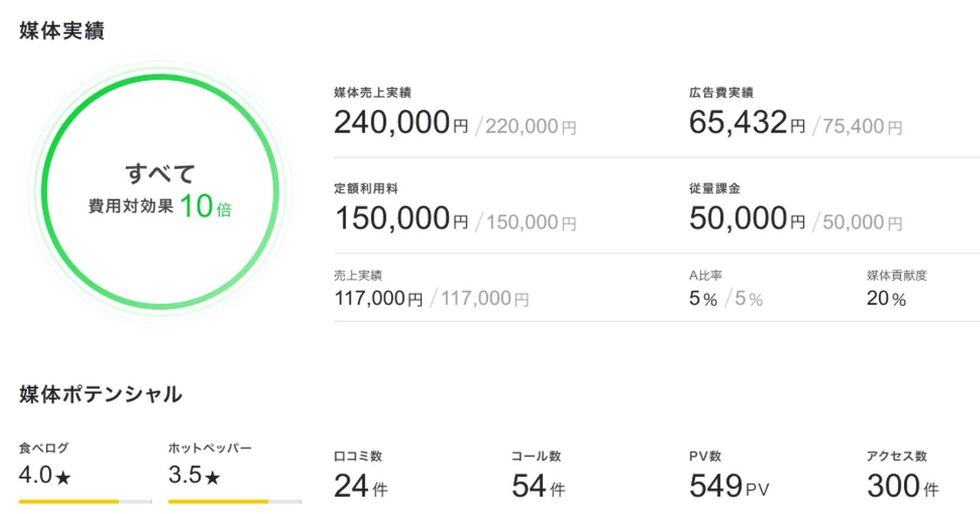Click the 媒体貢献度 20% value
This screenshot has width=980, height=514.
pos(886,298)
